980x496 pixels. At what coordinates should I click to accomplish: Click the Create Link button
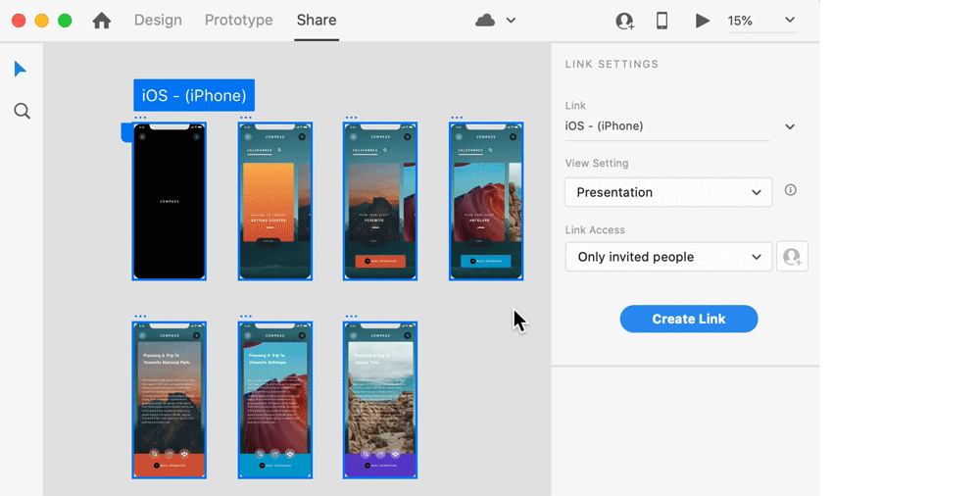pos(688,319)
